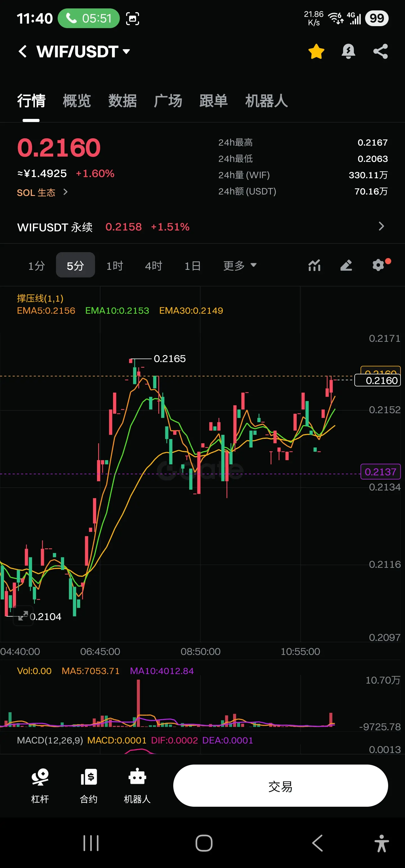Select the 1分 chart interval
The image size is (405, 868).
click(x=36, y=266)
